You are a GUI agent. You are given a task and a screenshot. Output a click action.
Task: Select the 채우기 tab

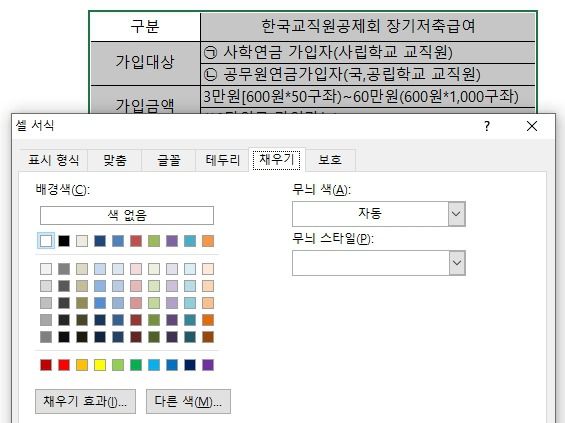tap(277, 159)
